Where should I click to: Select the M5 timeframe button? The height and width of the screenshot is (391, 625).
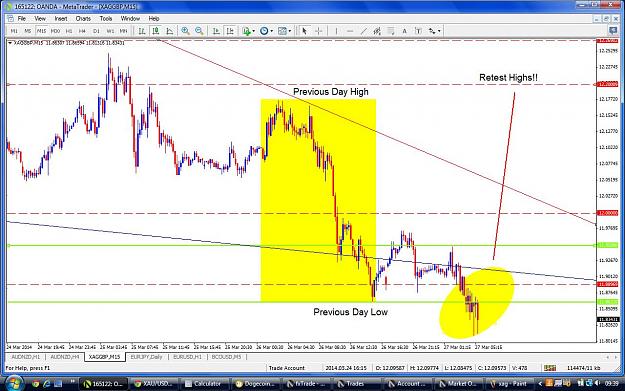[28, 31]
